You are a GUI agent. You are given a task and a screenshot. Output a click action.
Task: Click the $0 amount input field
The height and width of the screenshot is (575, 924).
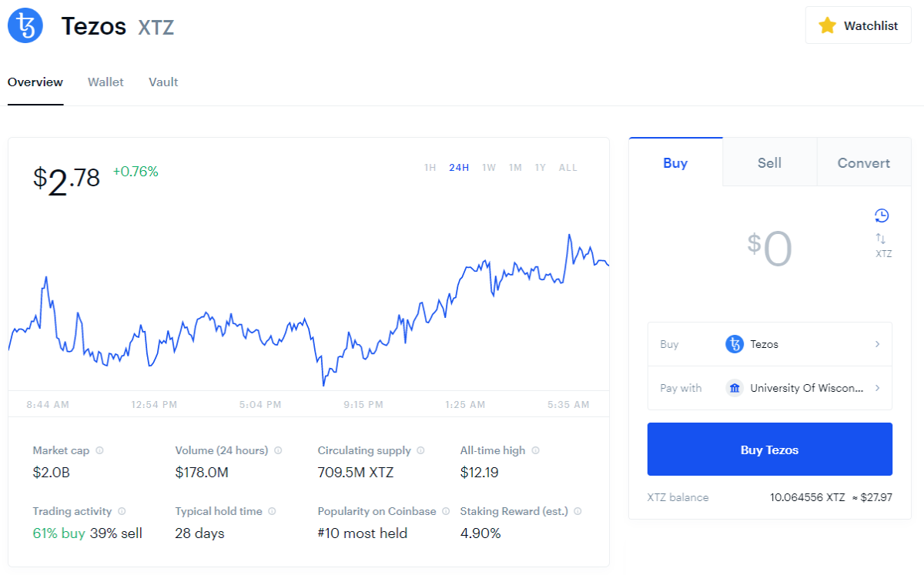[x=770, y=249]
